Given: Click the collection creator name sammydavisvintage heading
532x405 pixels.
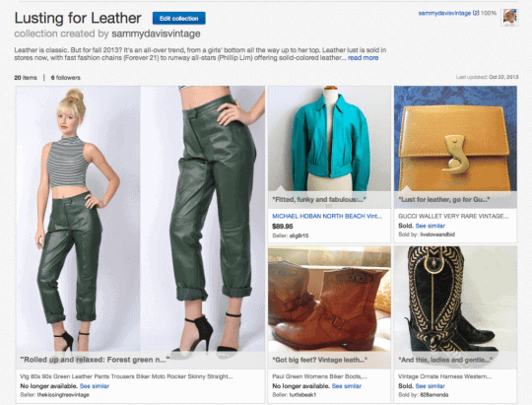Looking at the screenshot, I should click(156, 34).
